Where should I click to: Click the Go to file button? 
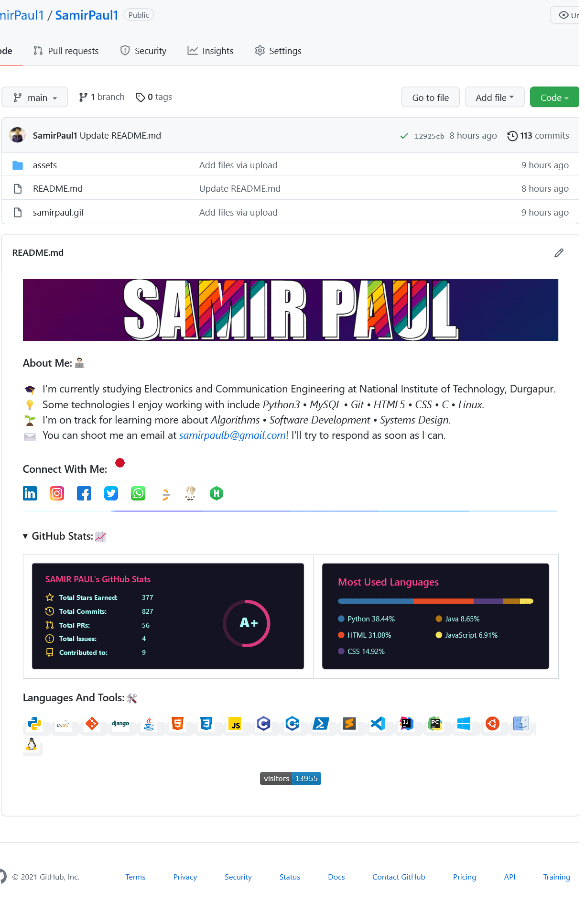(431, 98)
